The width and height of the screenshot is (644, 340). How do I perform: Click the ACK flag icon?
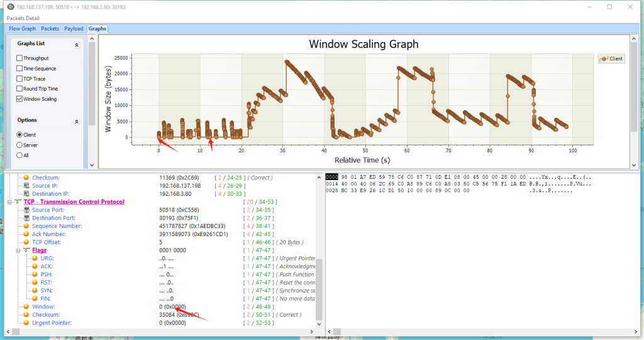click(x=35, y=266)
